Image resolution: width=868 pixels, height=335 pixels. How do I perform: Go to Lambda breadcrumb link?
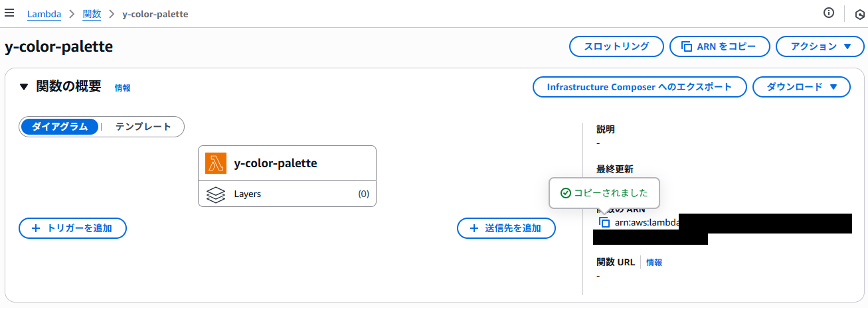pyautogui.click(x=44, y=14)
